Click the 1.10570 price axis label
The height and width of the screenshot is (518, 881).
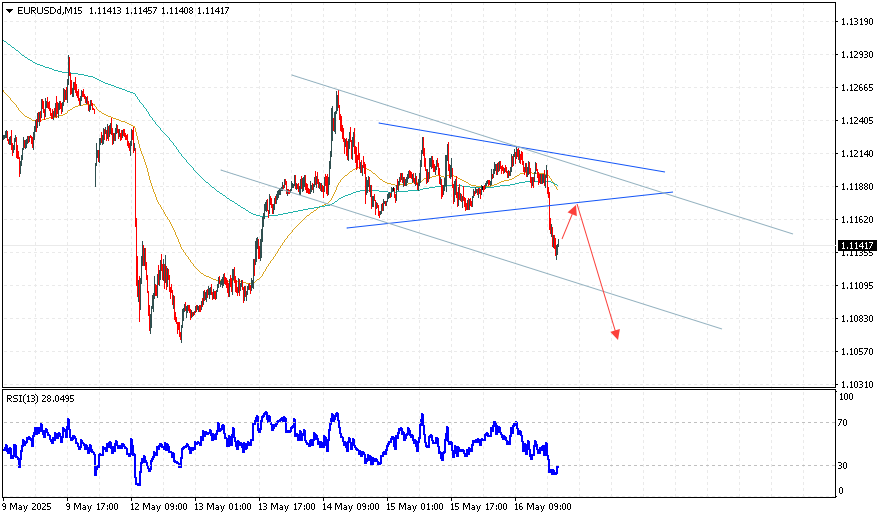[857, 352]
